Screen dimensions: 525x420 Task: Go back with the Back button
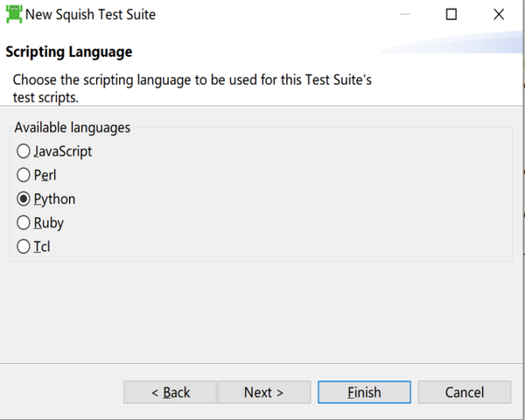coord(170,392)
